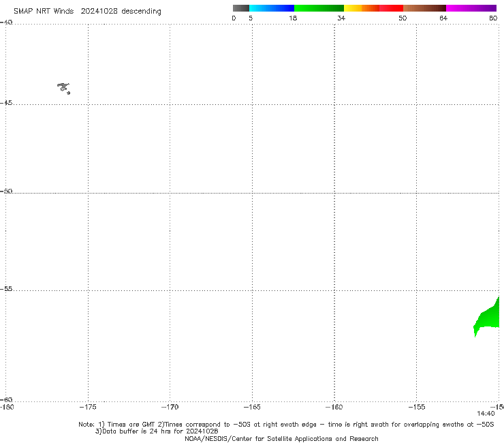
Task: Click the color bar label '50'
Action: (403, 18)
